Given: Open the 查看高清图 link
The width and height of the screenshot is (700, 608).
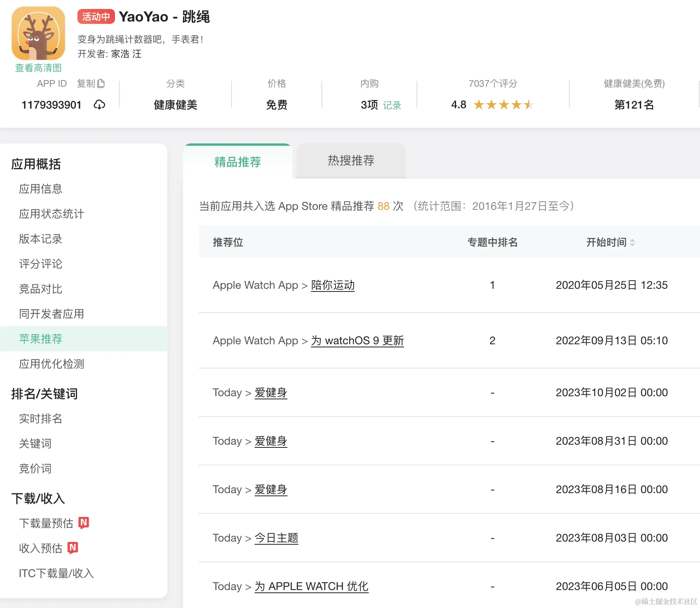Looking at the screenshot, I should pyautogui.click(x=38, y=68).
